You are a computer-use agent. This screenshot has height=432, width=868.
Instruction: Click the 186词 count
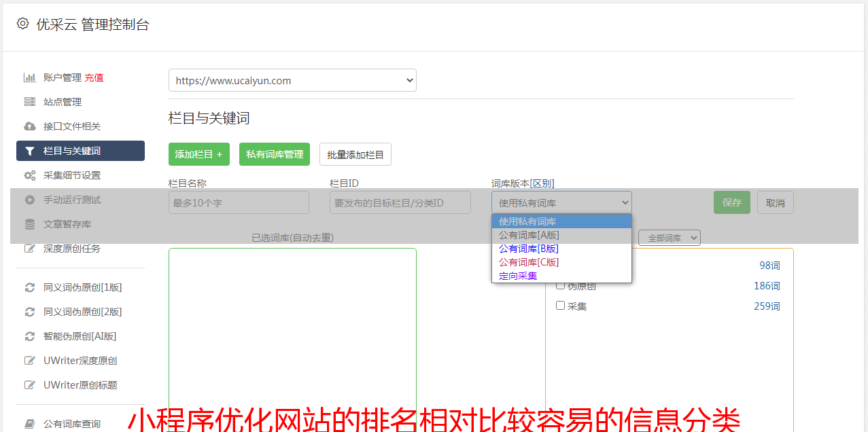767,286
